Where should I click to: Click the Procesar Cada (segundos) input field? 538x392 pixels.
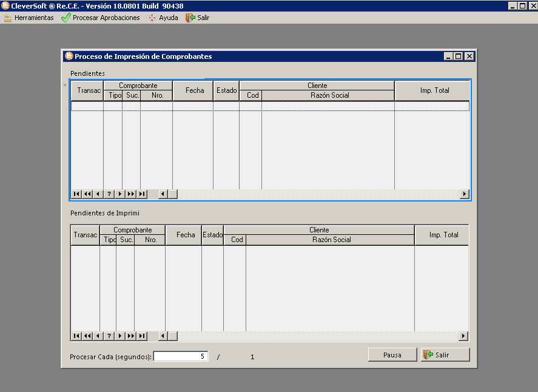[x=181, y=357]
